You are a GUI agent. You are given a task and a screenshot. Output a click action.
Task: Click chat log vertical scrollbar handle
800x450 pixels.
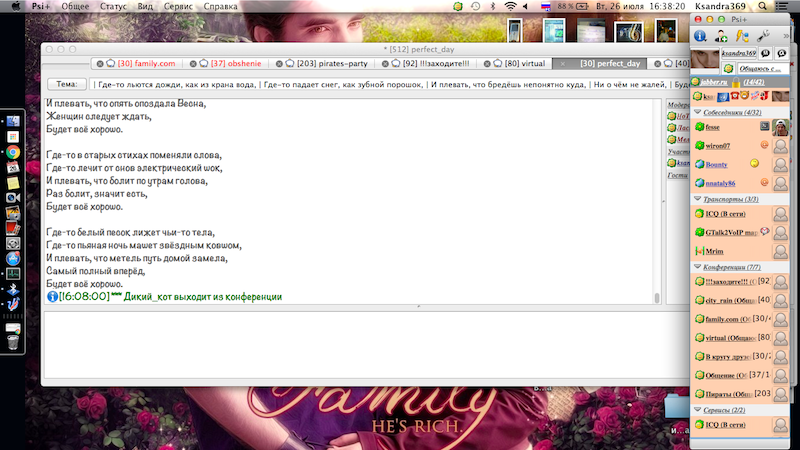point(657,297)
